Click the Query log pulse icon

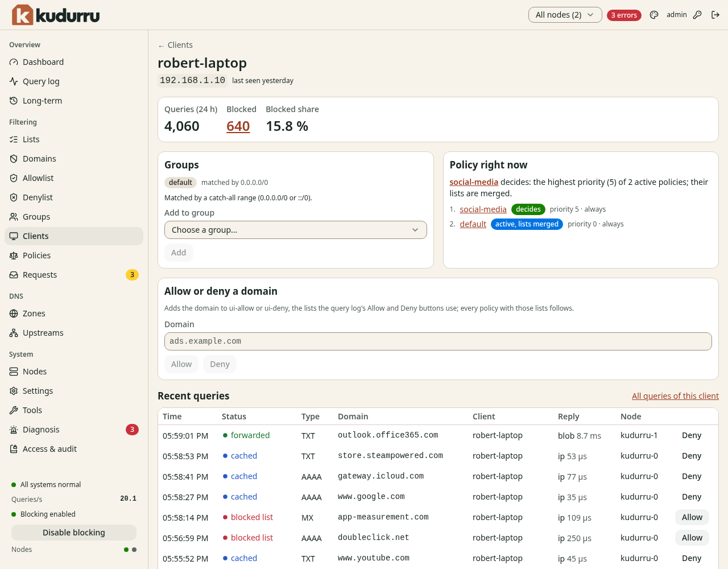[x=14, y=81]
